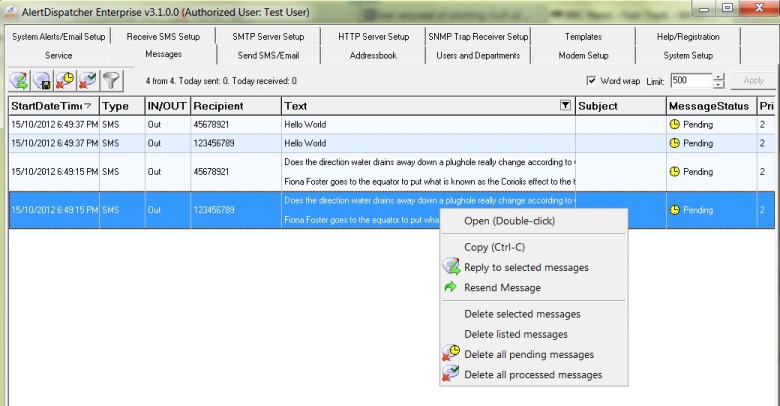
Task: Open the SMTP Server Setup tab
Action: pyautogui.click(x=268, y=36)
